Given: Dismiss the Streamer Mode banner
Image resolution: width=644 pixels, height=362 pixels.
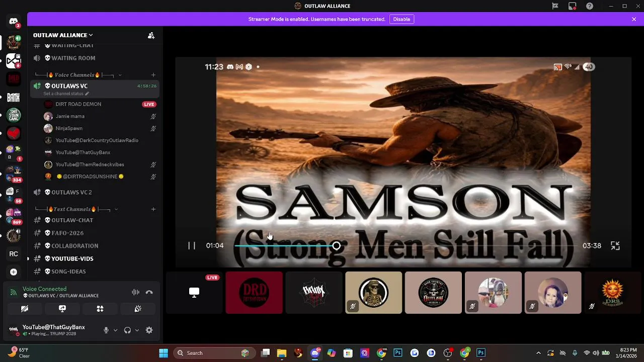Looking at the screenshot, I should click(x=634, y=19).
